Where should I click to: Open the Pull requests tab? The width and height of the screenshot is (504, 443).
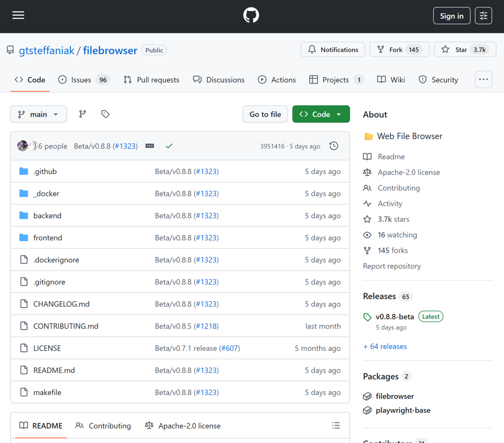coord(151,80)
